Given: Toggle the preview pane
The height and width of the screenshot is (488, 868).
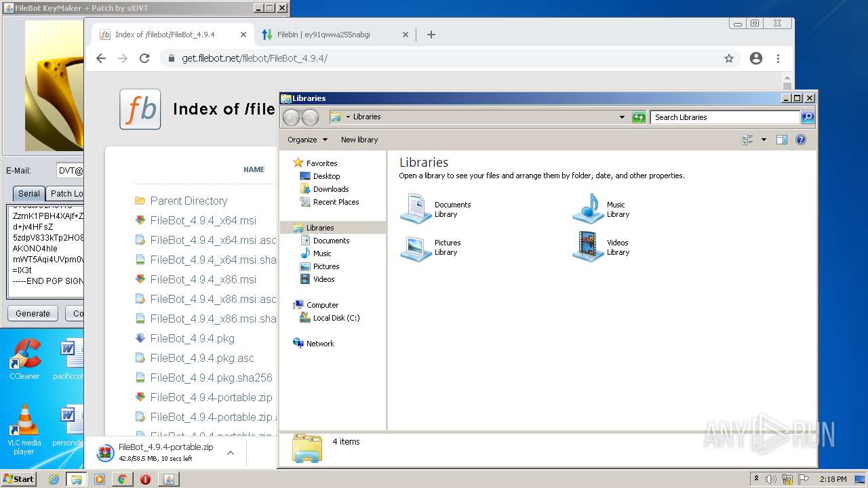Looking at the screenshot, I should click(x=782, y=140).
